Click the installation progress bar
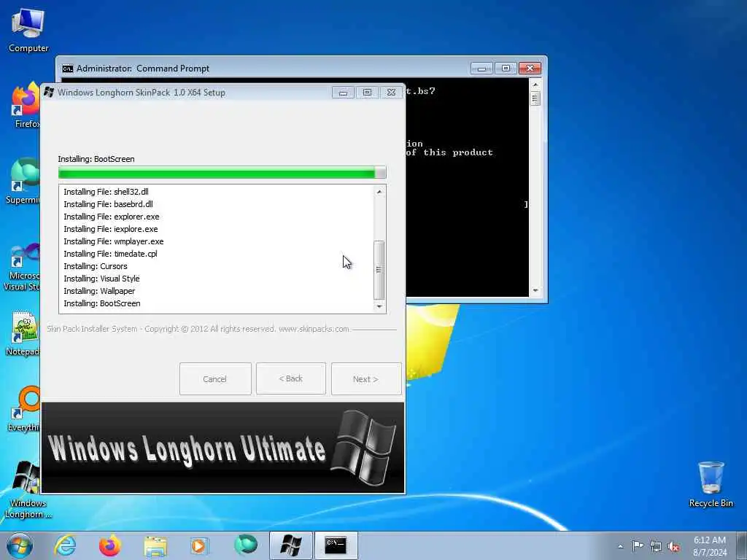The height and width of the screenshot is (560, 747). click(x=222, y=173)
